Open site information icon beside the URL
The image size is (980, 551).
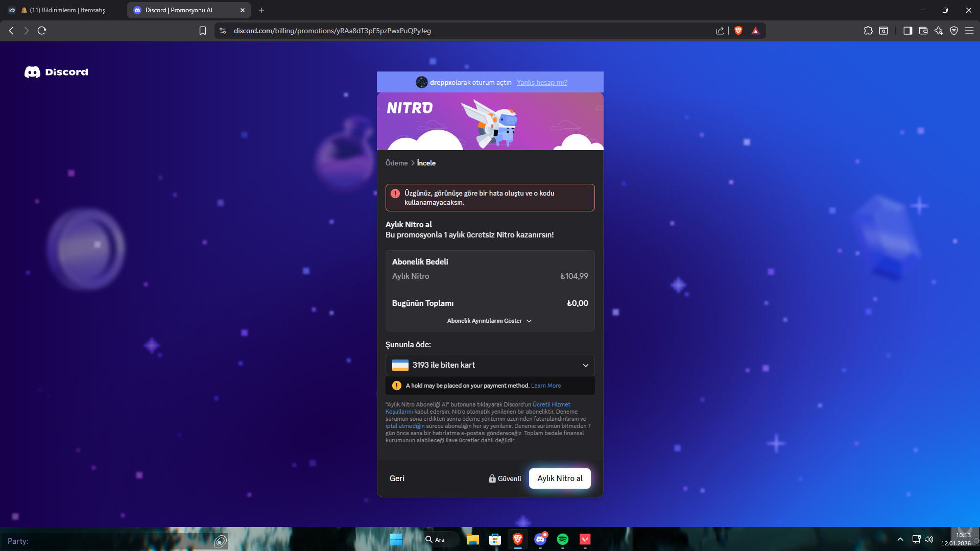pyautogui.click(x=223, y=31)
